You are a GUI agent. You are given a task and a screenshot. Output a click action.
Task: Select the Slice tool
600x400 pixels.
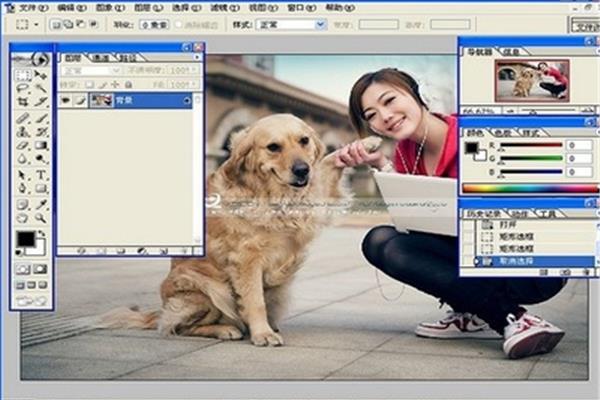click(x=41, y=102)
